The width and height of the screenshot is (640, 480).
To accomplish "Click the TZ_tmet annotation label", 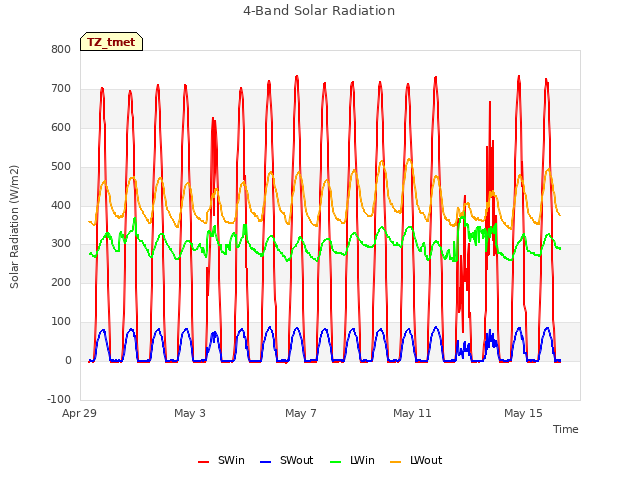I will [111, 42].
